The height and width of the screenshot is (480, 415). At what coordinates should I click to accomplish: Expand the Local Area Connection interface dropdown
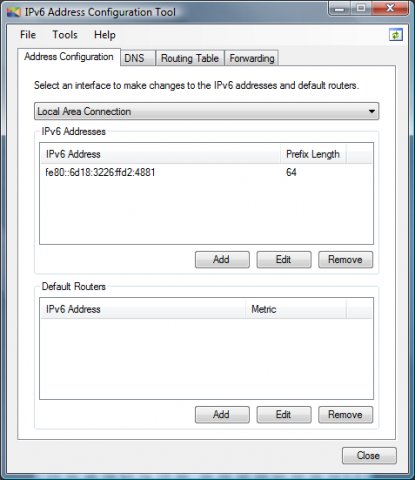click(207, 111)
